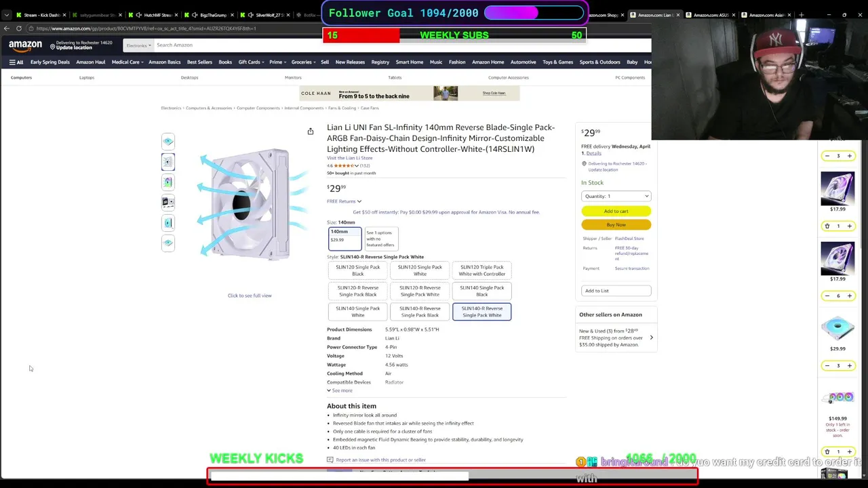Close the Stream - Kick Dashboard tab
The image size is (868, 488).
click(63, 15)
